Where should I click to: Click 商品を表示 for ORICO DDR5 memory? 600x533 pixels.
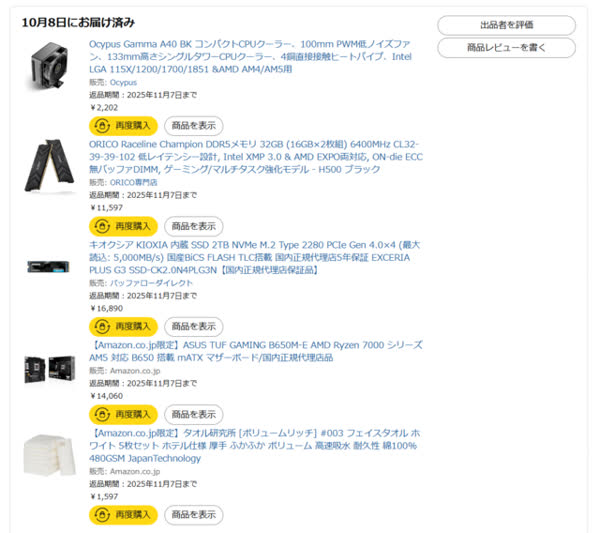tap(194, 226)
